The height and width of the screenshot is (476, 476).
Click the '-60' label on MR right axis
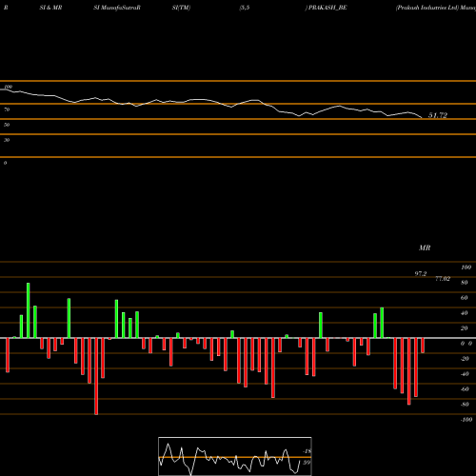pos(465,389)
